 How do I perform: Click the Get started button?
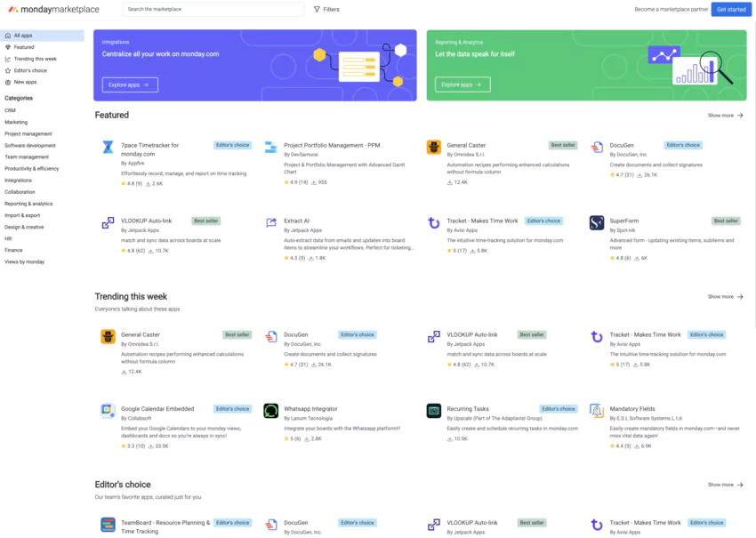731,9
